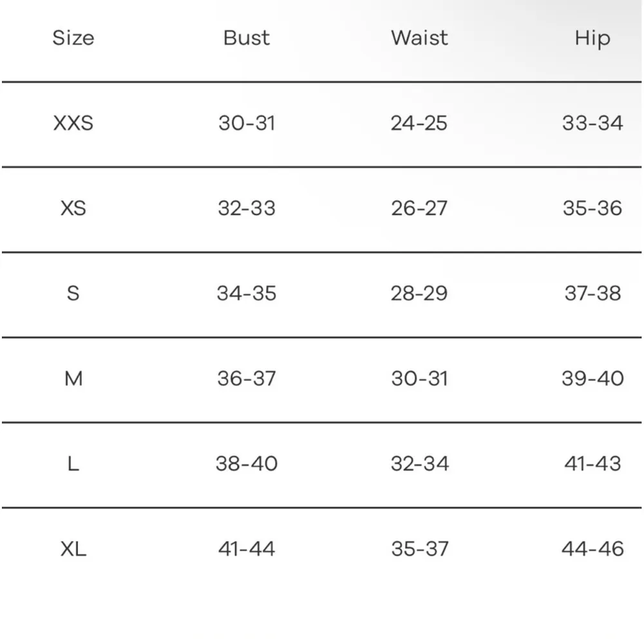
Task: Click the S hip value 37-38
Action: point(592,293)
